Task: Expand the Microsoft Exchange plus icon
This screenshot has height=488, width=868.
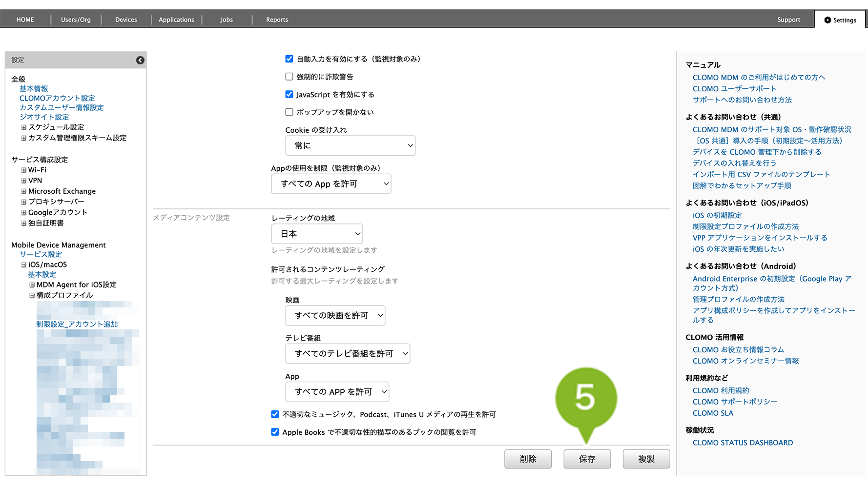Action: tap(23, 191)
